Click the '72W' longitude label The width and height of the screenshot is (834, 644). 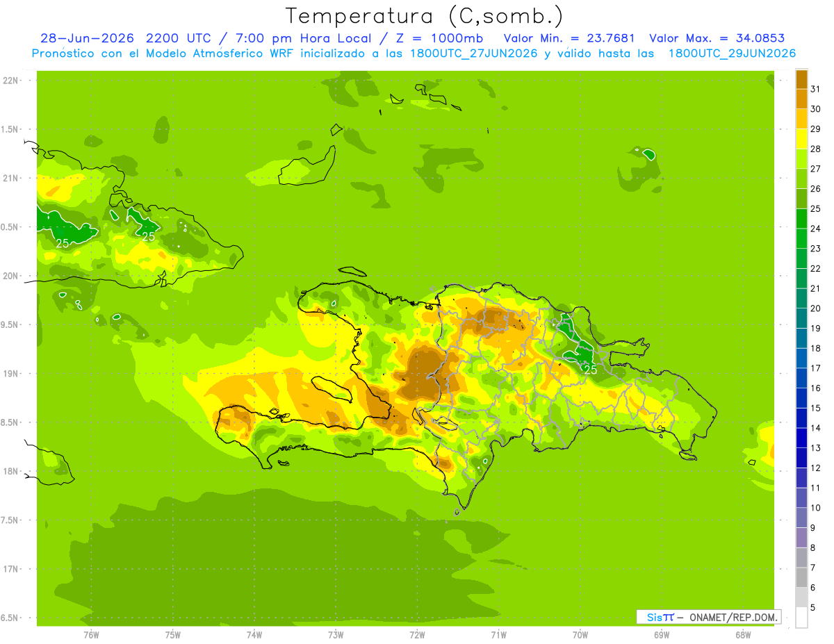[417, 634]
